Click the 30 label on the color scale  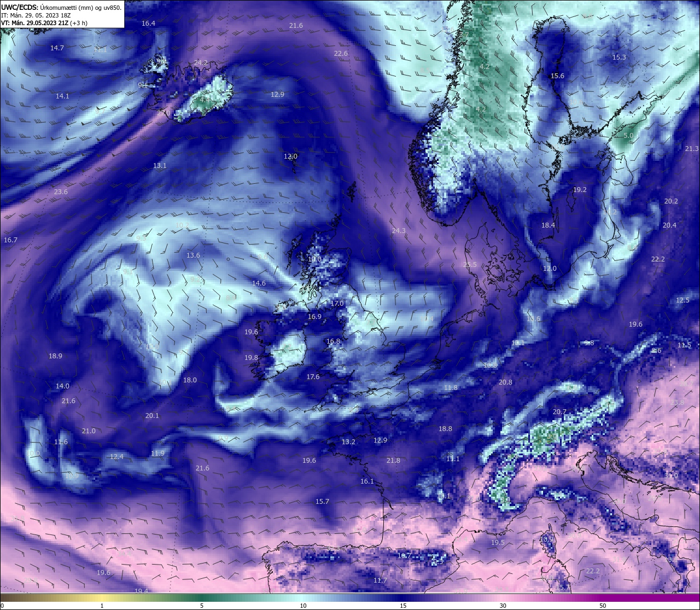[x=503, y=606]
